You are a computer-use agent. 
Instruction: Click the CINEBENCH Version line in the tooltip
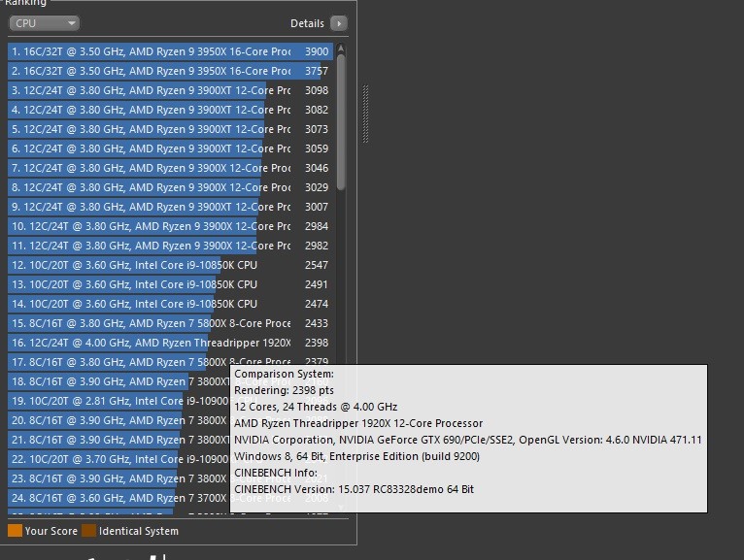[354, 489]
